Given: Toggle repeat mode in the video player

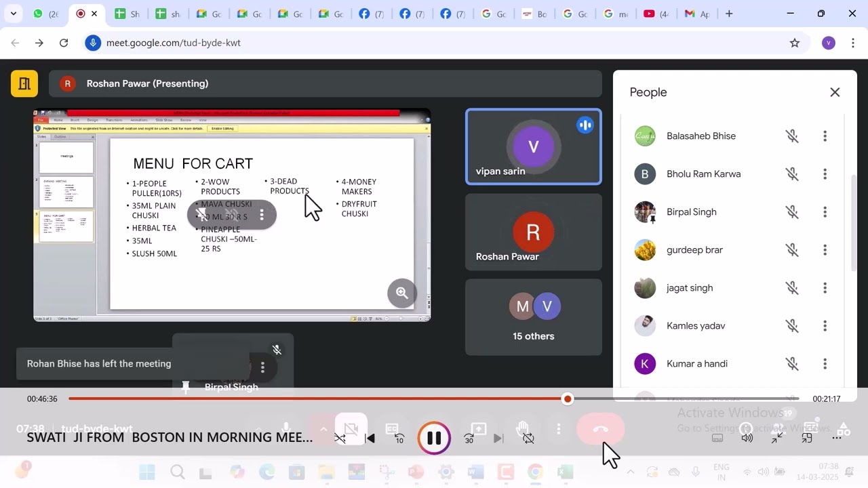Looking at the screenshot, I should coord(528,439).
